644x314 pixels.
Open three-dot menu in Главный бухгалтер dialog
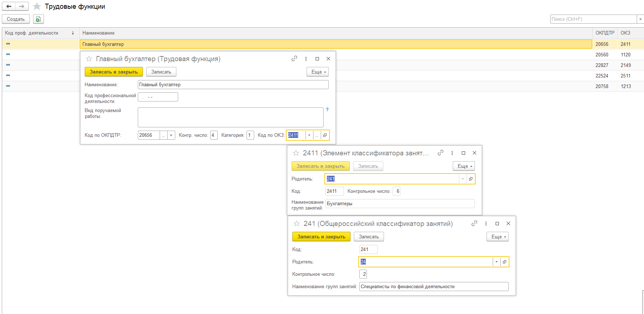point(306,59)
